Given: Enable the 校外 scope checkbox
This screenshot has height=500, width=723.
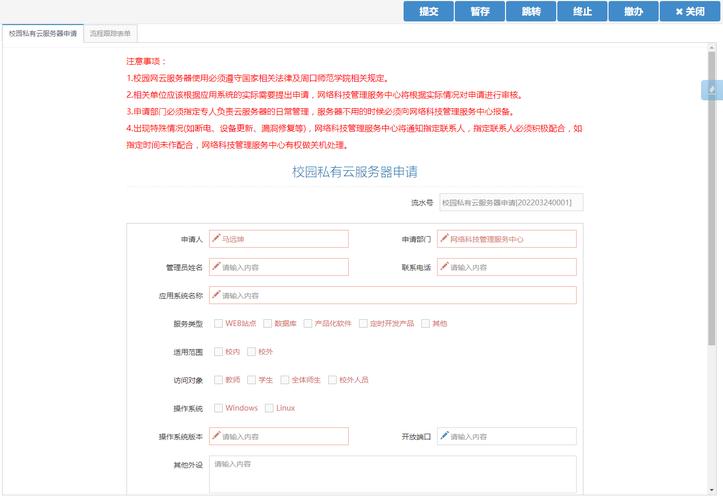Looking at the screenshot, I should 251,351.
